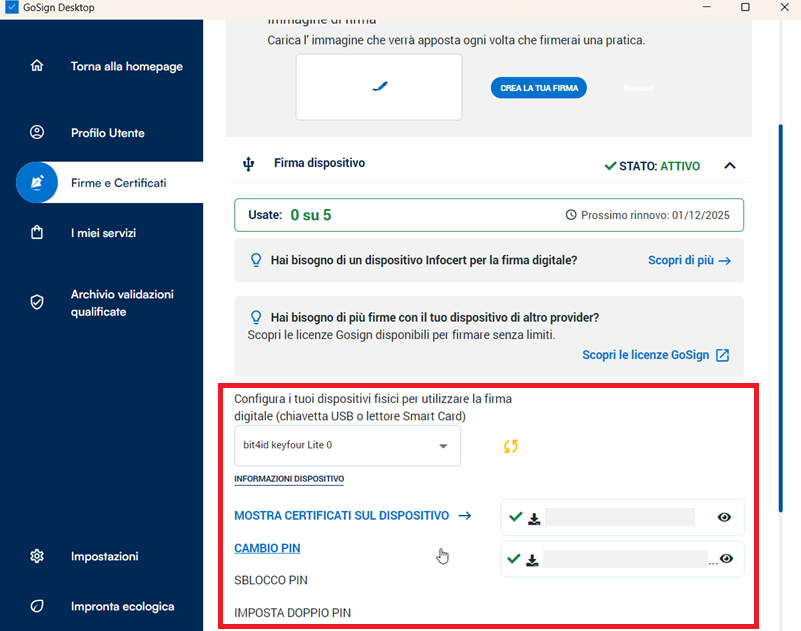Open I miei servizi menu item
The width and height of the screenshot is (801, 631).
(103, 233)
